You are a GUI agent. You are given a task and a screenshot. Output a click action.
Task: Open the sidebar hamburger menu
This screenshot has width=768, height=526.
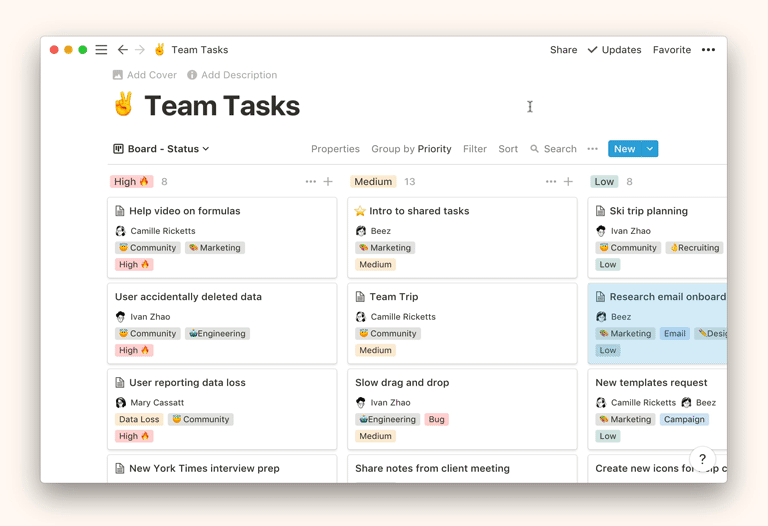101,50
